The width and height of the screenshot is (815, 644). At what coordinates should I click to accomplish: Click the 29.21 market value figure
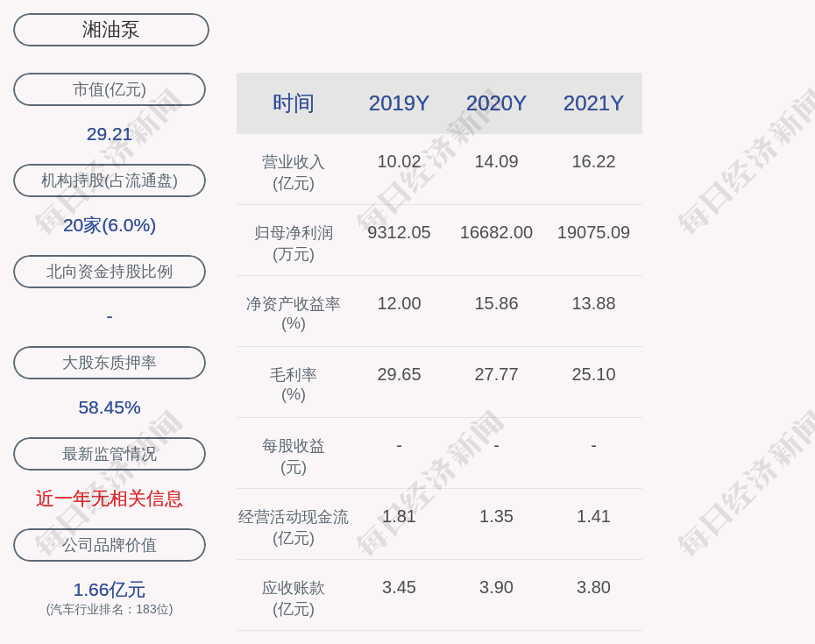pyautogui.click(x=110, y=134)
